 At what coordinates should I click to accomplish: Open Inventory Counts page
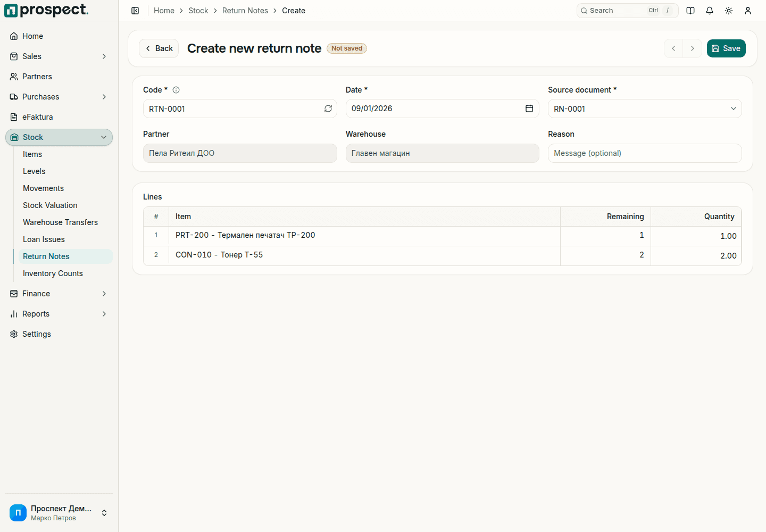pos(65,273)
